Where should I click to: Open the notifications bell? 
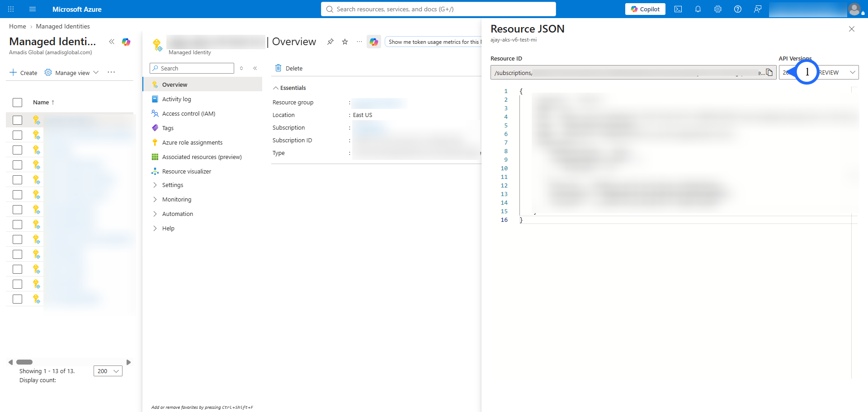pyautogui.click(x=698, y=9)
